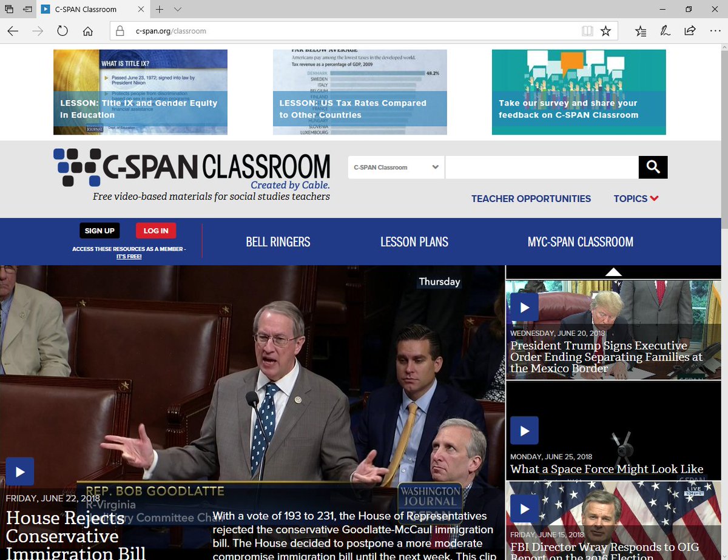Screen dimensions: 728x560
Task: Open the Favorites hub icon
Action: [641, 31]
